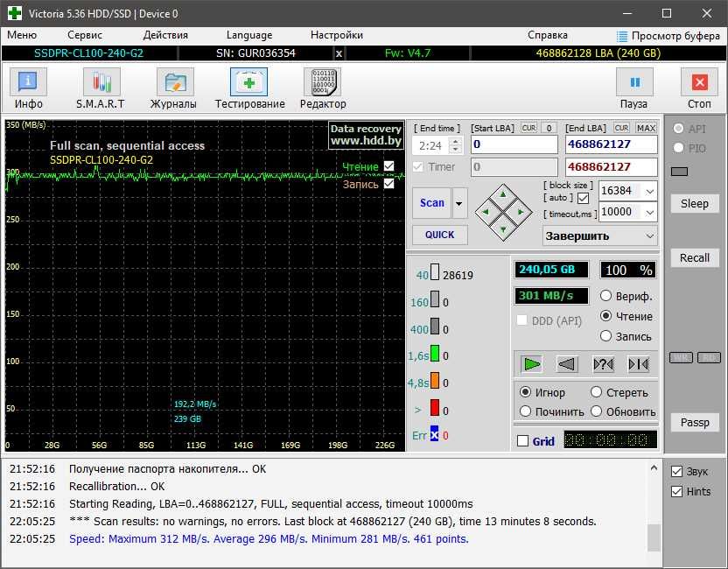Enable the Grid checkbox
The image size is (728, 569).
point(522,441)
